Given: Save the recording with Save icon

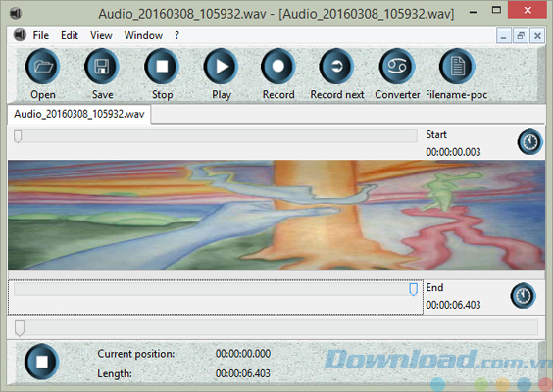Looking at the screenshot, I should pyautogui.click(x=102, y=67).
